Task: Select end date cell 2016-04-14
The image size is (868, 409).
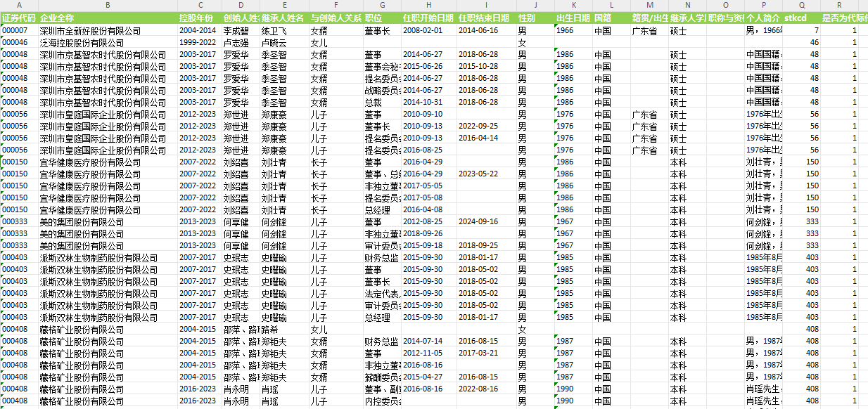Action: [486, 138]
